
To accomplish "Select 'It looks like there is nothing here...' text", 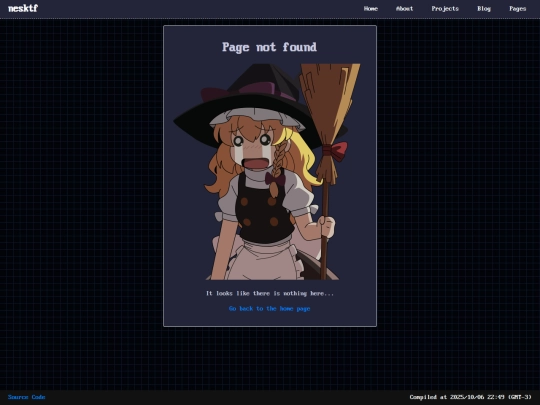I will pyautogui.click(x=270, y=293).
